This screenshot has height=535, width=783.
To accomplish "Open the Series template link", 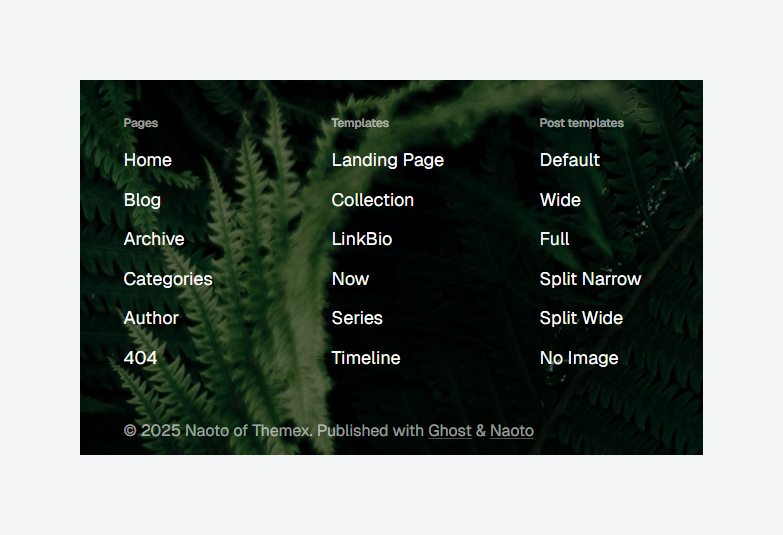I will (357, 318).
